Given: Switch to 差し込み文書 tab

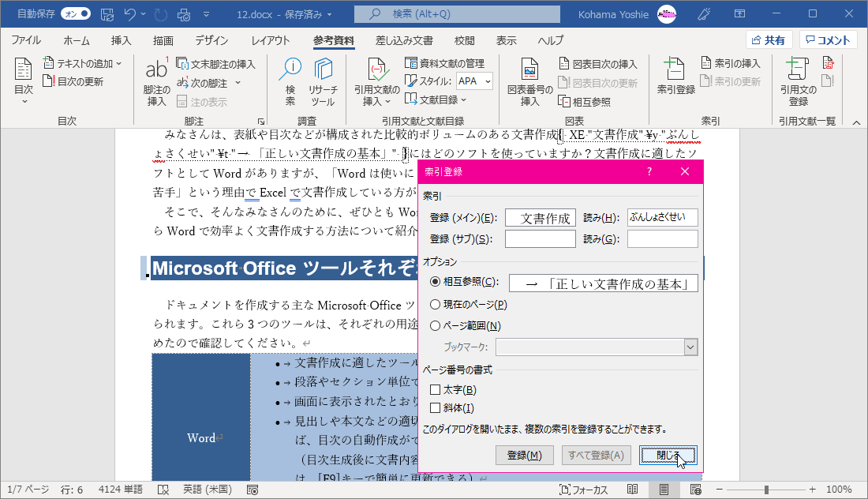Looking at the screenshot, I should click(404, 40).
